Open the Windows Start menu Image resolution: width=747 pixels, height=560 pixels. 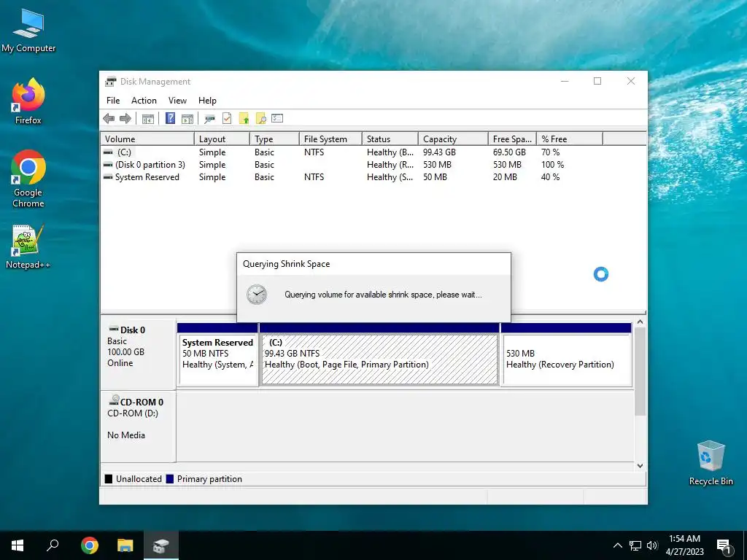click(x=18, y=545)
